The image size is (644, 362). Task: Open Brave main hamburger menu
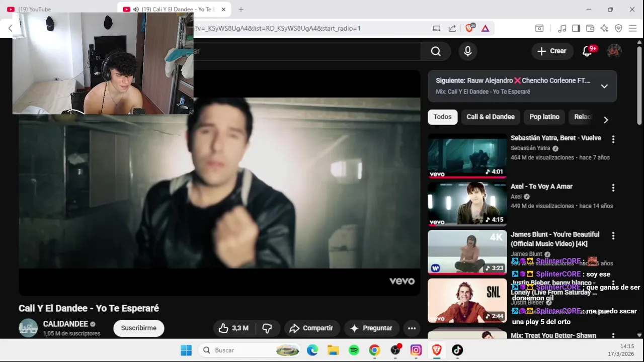pos(633,29)
